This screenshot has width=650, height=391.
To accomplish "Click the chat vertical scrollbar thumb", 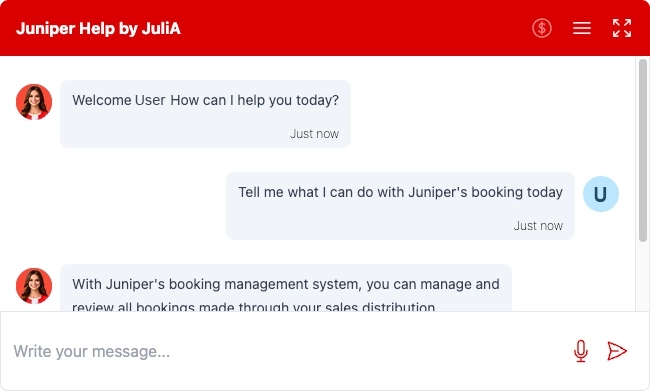I will click(x=643, y=150).
